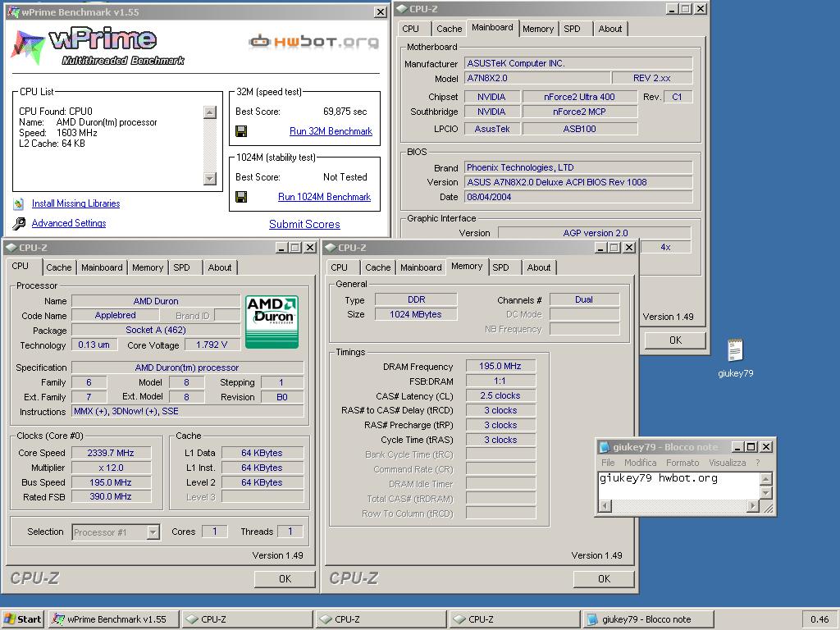
Task: Click the Chipset field nForce2 Ultra 400
Action: click(580, 97)
